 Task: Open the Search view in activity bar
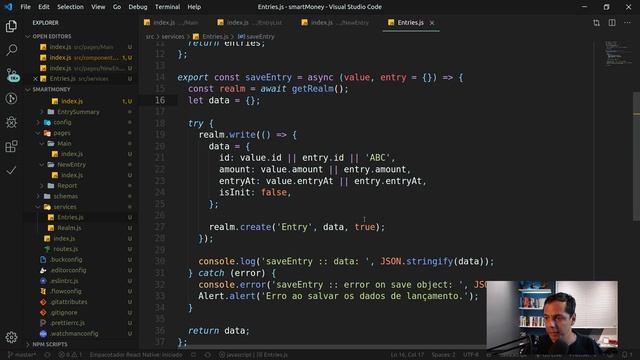(11, 50)
